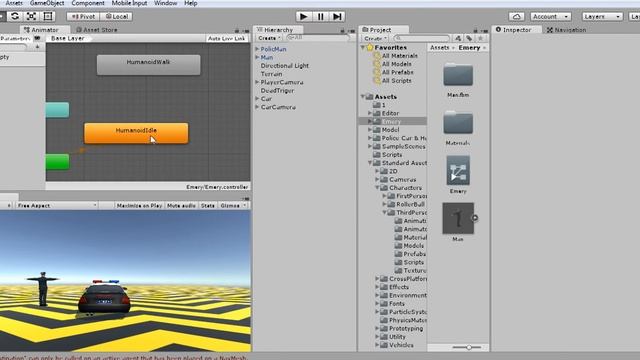Open the Cloud services icon
The image size is (640, 360).
point(516,16)
